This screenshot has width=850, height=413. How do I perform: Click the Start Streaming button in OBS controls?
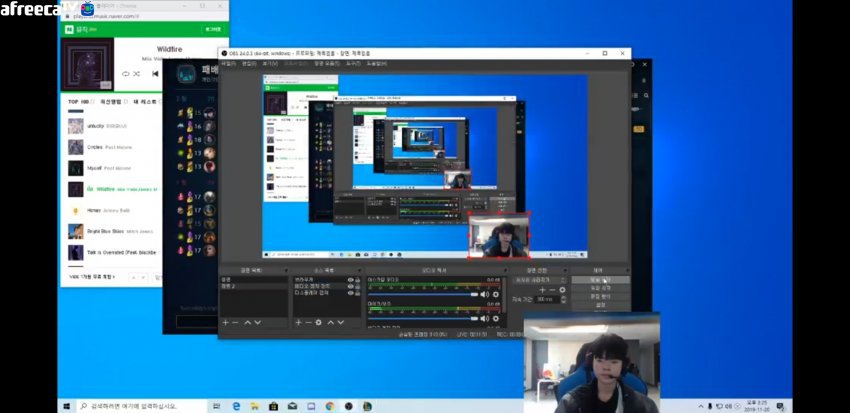pos(600,280)
